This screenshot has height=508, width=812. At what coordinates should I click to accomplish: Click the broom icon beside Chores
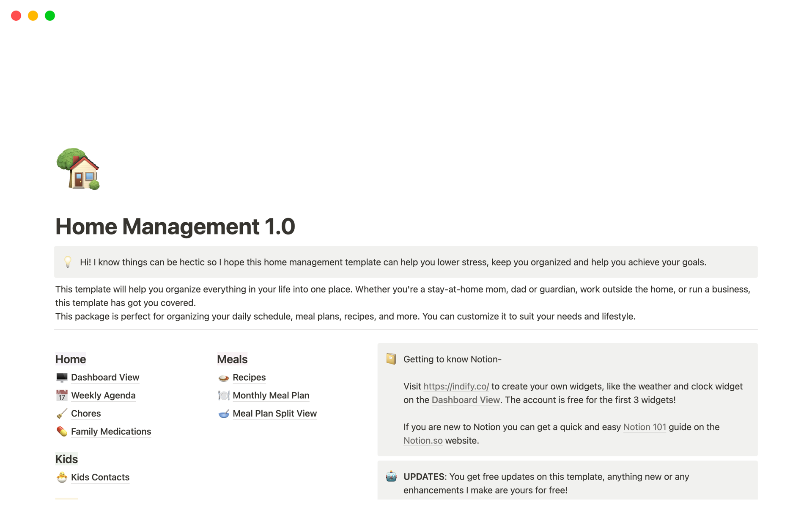point(62,414)
